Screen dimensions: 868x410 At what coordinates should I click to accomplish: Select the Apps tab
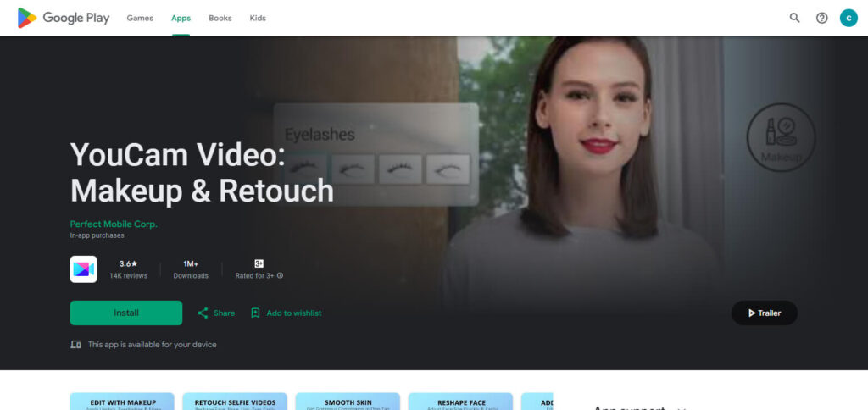(181, 19)
